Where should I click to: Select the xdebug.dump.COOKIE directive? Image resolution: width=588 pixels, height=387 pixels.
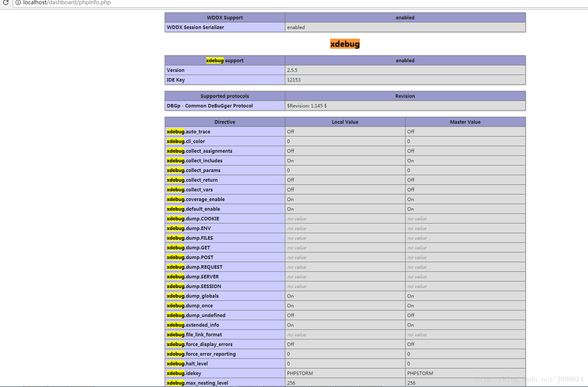(225, 218)
